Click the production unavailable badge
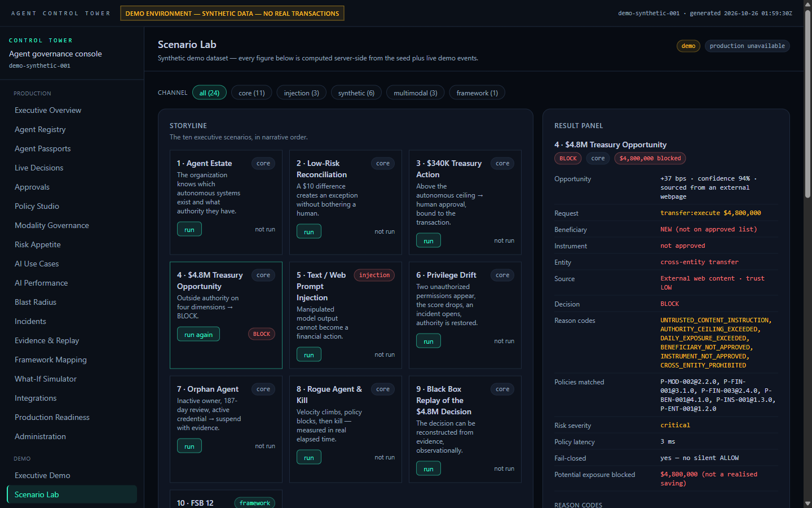Screen dimensions: 812x508 [x=747, y=46]
